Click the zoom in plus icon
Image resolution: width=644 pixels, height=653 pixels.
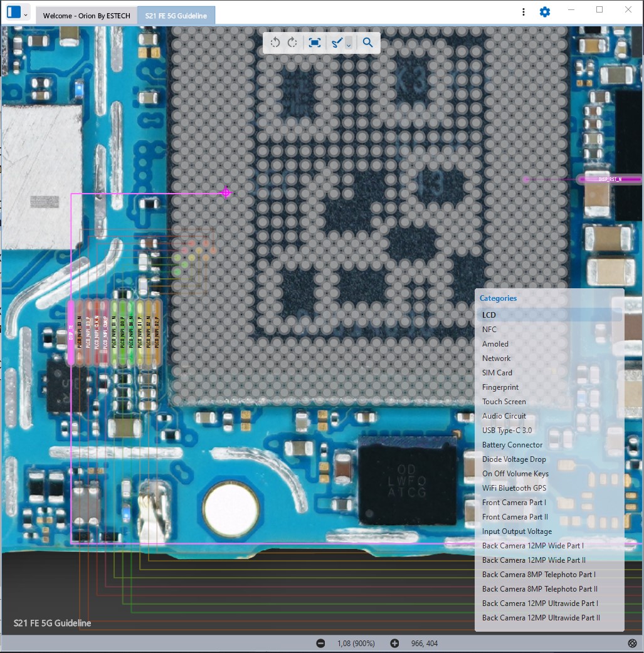[x=394, y=643]
